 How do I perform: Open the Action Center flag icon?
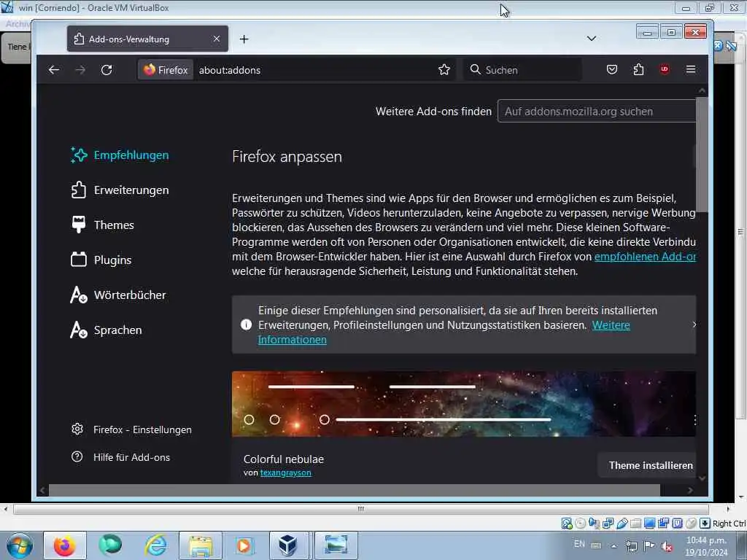click(x=649, y=545)
